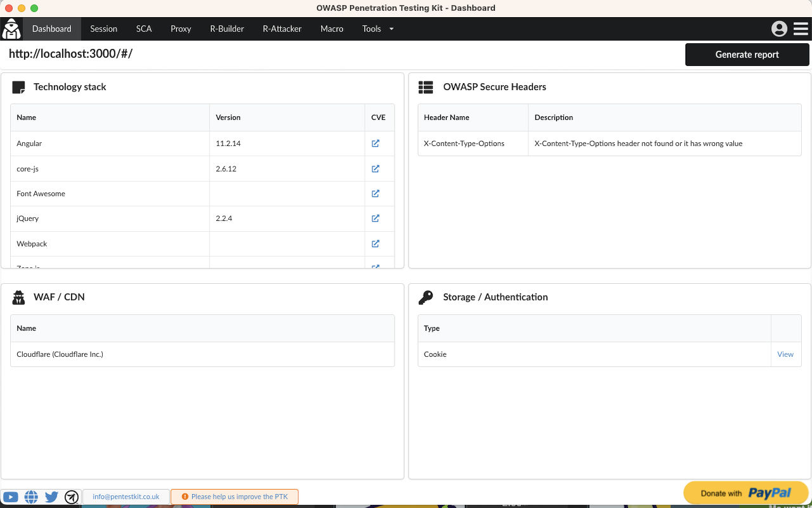Click the Twitter bird icon
The image size is (812, 508).
(51, 497)
